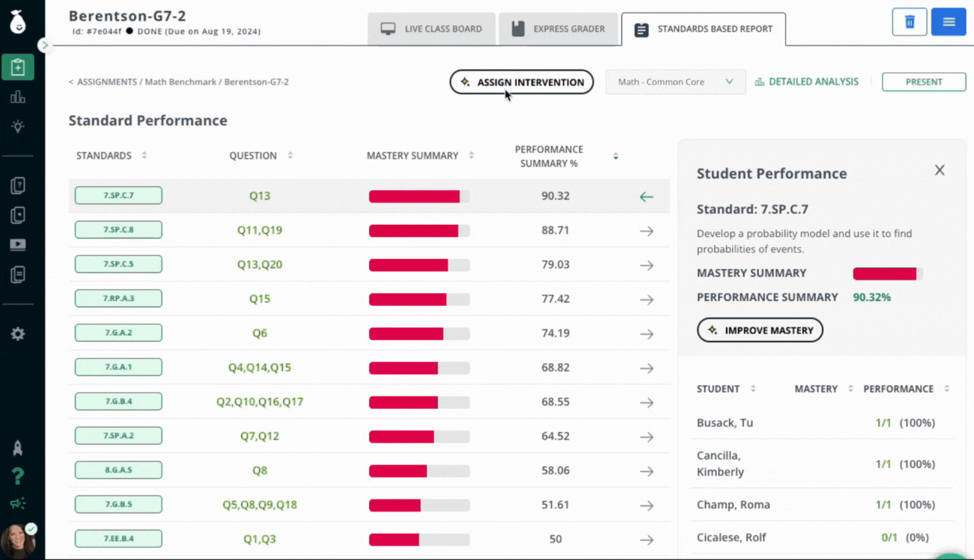Image resolution: width=974 pixels, height=560 pixels.
Task: Click Assign Intervention button
Action: point(522,82)
